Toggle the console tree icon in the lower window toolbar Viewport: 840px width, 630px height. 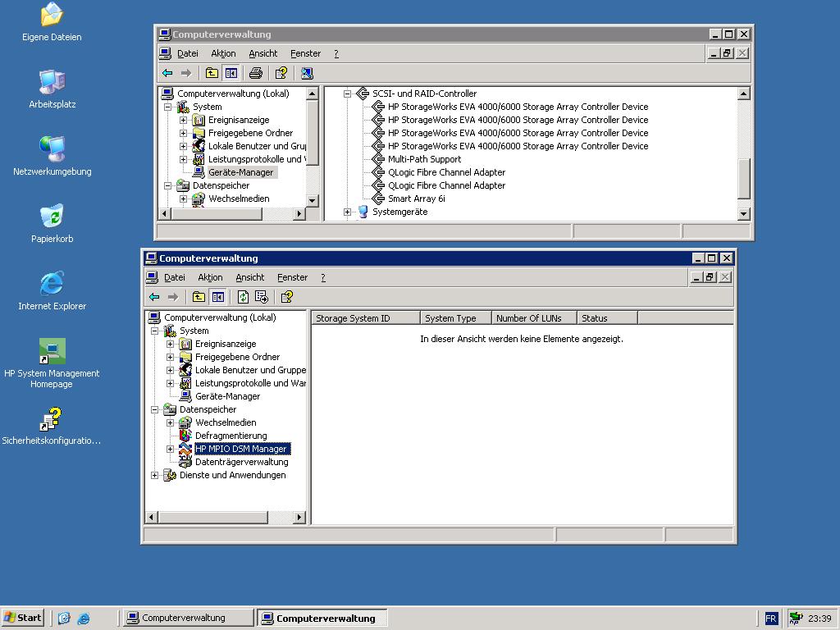pyautogui.click(x=217, y=297)
